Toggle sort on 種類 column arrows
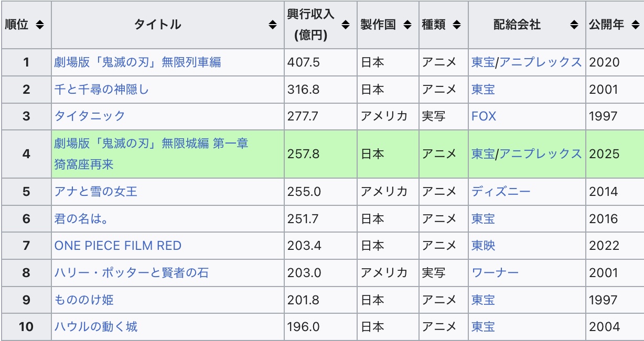Image resolution: width=644 pixels, height=341 pixels. click(x=457, y=25)
